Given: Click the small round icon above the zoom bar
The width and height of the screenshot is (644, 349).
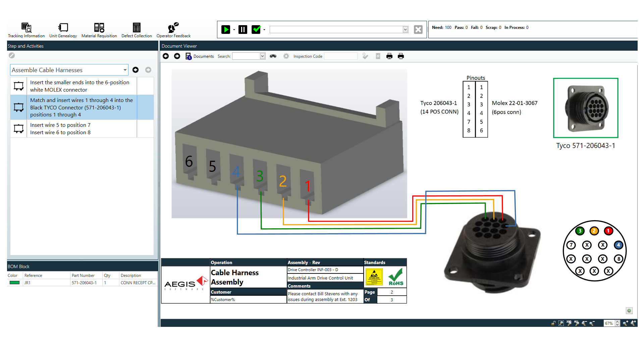Looking at the screenshot, I should point(629,311).
